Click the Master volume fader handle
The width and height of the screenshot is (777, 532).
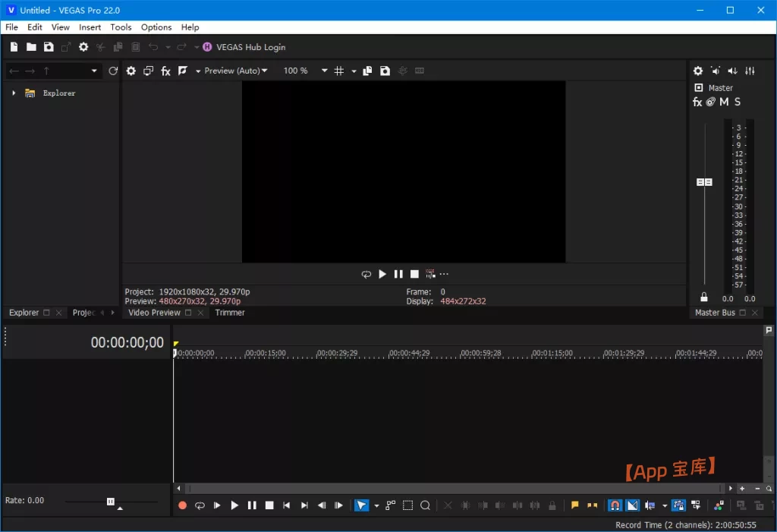(704, 182)
